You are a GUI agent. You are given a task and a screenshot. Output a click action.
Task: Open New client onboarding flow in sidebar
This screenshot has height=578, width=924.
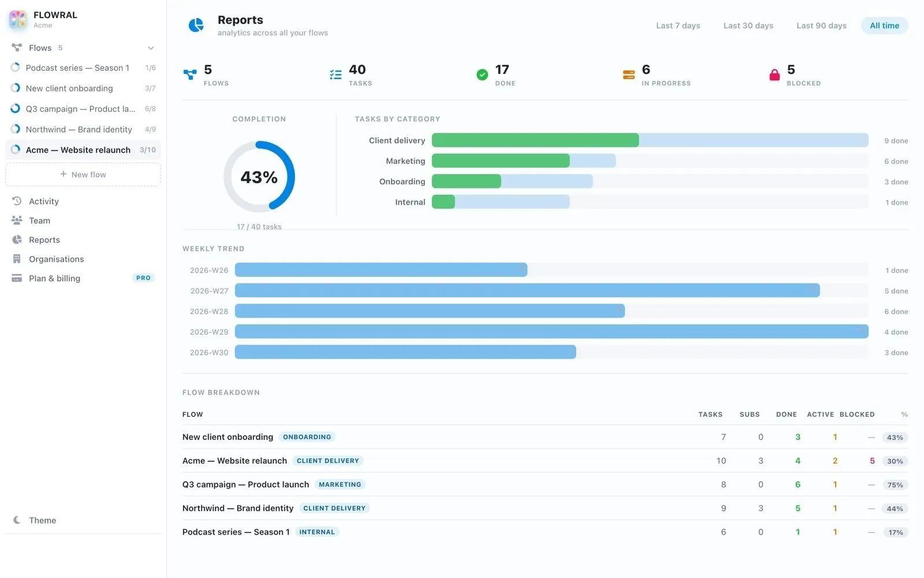[83, 88]
